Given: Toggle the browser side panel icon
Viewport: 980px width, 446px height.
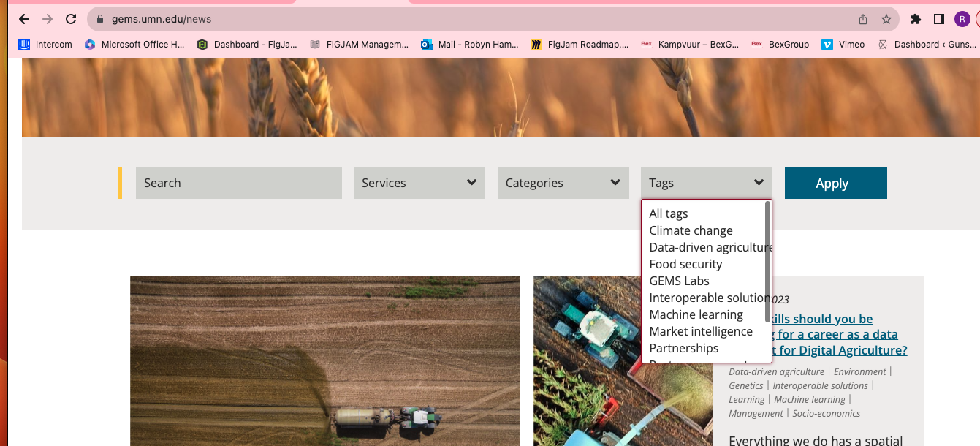Looking at the screenshot, I should [939, 19].
